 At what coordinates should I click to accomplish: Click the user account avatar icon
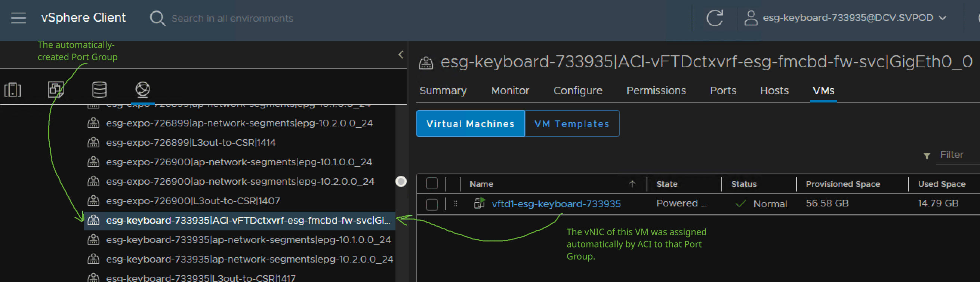[x=751, y=18]
